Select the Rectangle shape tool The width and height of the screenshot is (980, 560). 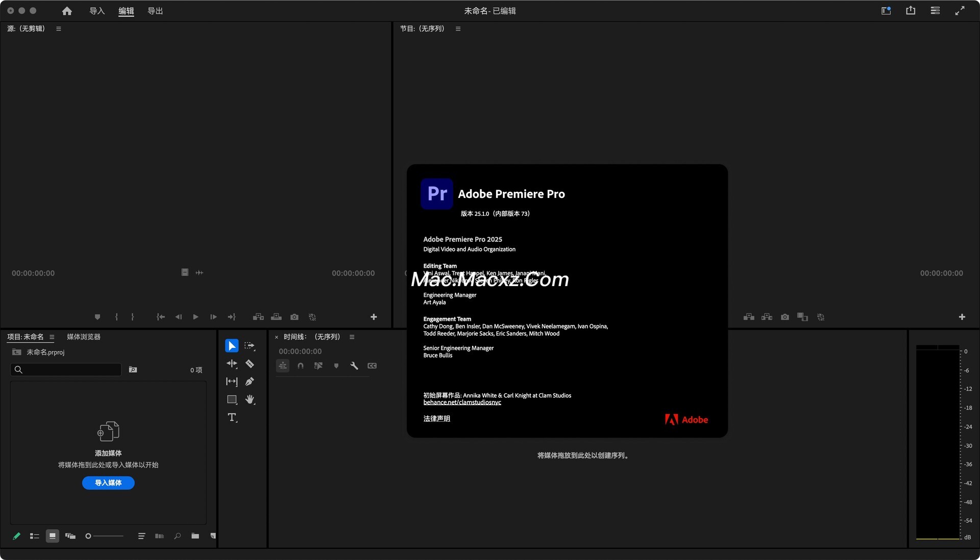232,399
